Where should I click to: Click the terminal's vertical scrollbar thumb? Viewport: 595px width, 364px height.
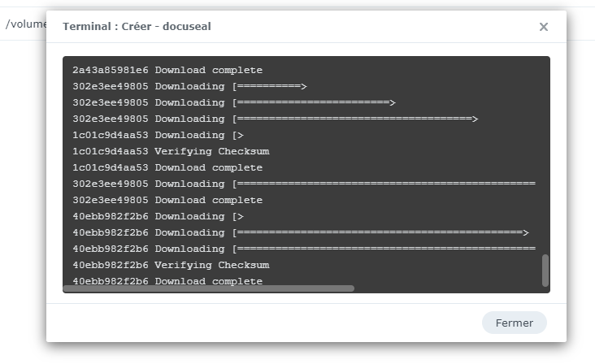tap(545, 270)
